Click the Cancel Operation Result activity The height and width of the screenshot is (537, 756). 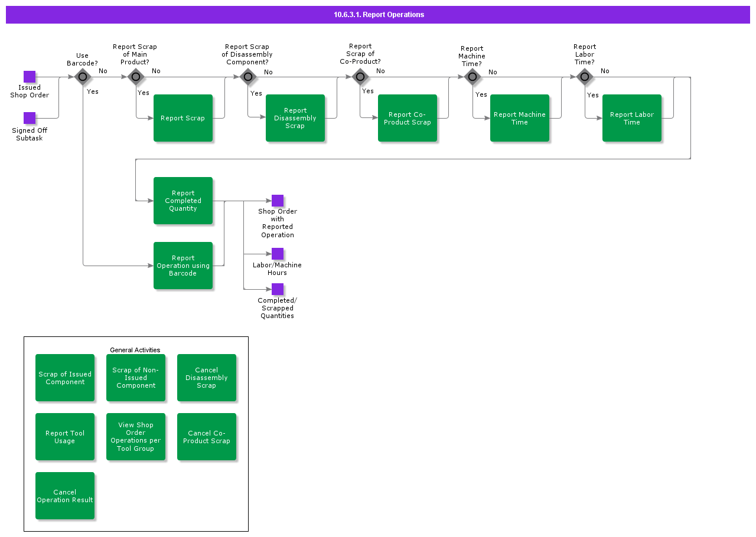click(65, 496)
